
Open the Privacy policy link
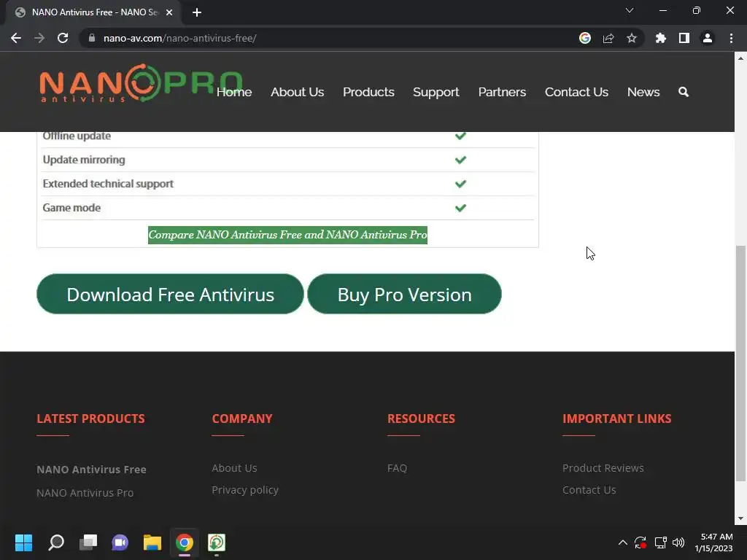(x=245, y=490)
